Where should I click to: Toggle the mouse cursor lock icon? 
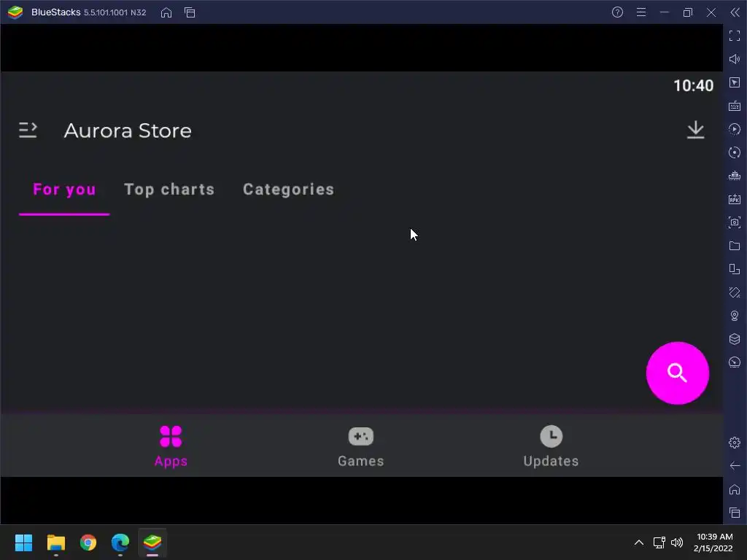click(735, 82)
